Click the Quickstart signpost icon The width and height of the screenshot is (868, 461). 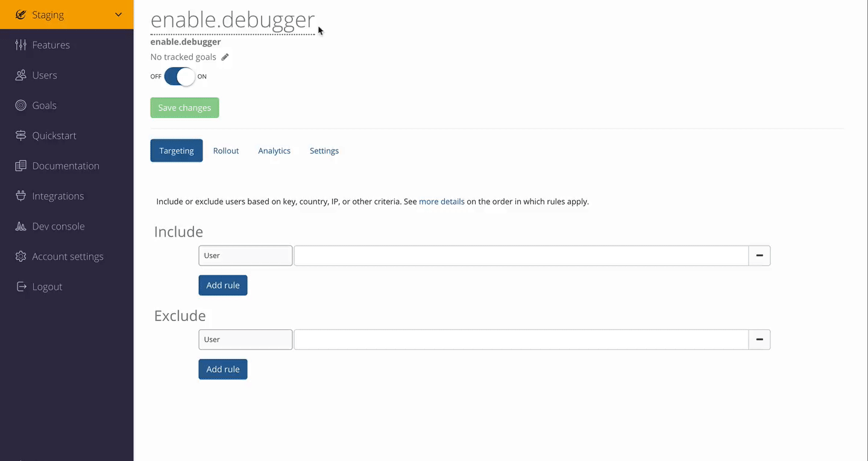[x=21, y=135]
